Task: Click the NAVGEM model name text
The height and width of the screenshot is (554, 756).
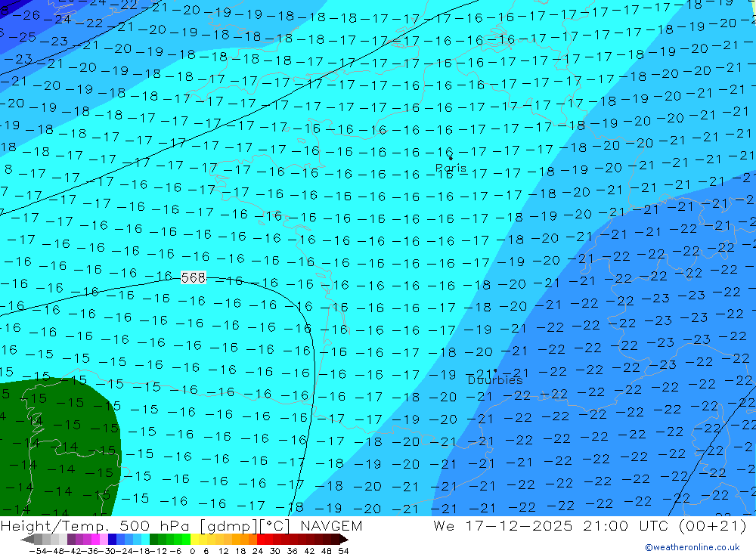Action: [x=331, y=526]
